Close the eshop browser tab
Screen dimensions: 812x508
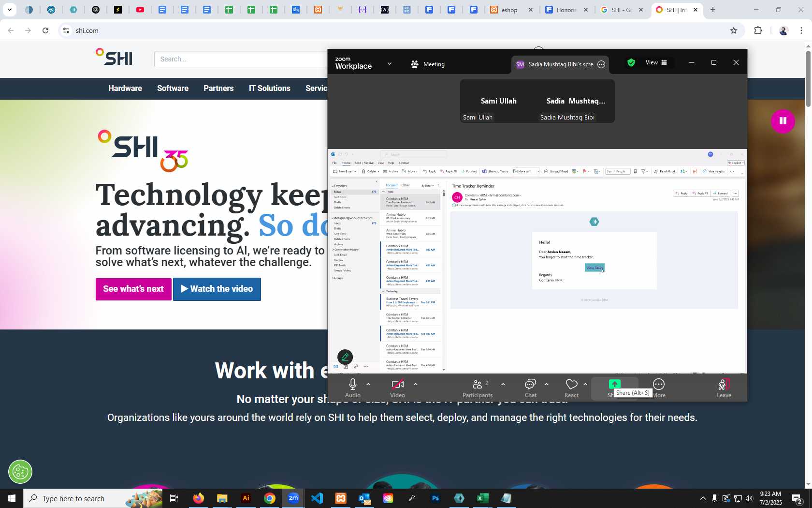[x=531, y=10]
